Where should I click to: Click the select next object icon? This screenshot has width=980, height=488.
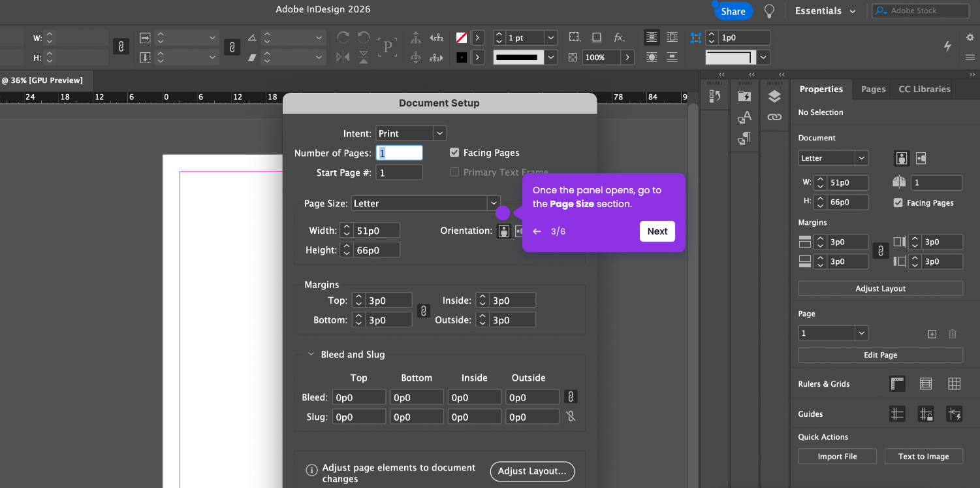(437, 57)
